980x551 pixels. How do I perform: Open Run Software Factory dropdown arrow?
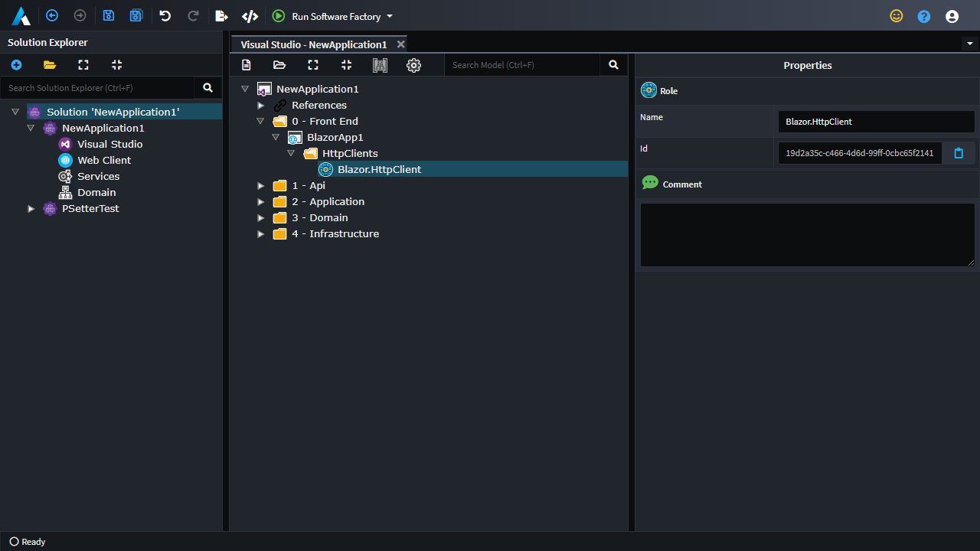click(390, 16)
